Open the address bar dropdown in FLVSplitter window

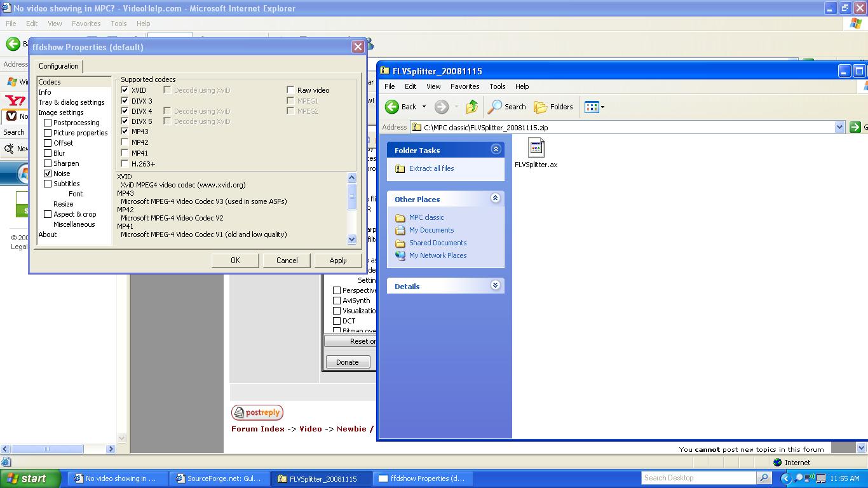point(839,127)
